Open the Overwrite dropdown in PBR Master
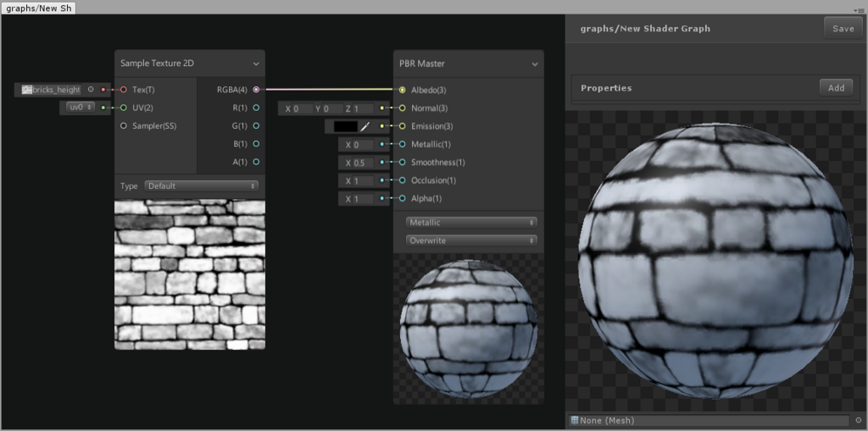The image size is (868, 431). coord(471,240)
